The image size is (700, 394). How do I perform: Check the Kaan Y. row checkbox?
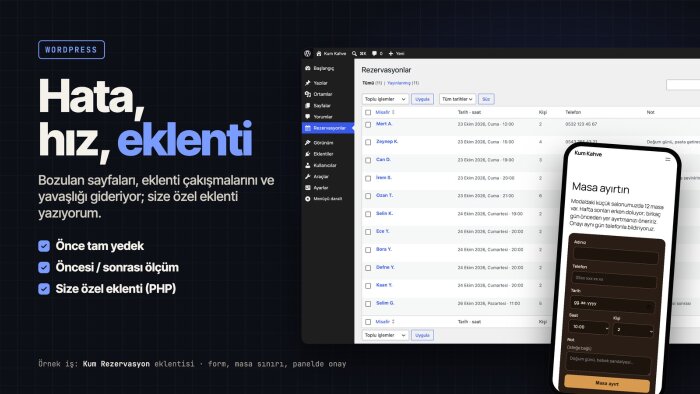[368, 286]
